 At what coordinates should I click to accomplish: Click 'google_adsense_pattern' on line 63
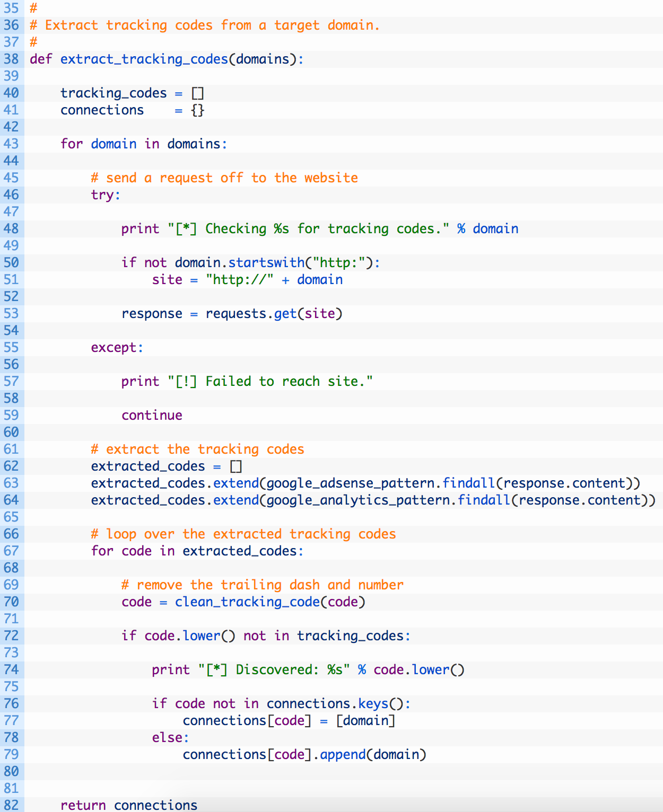351,483
